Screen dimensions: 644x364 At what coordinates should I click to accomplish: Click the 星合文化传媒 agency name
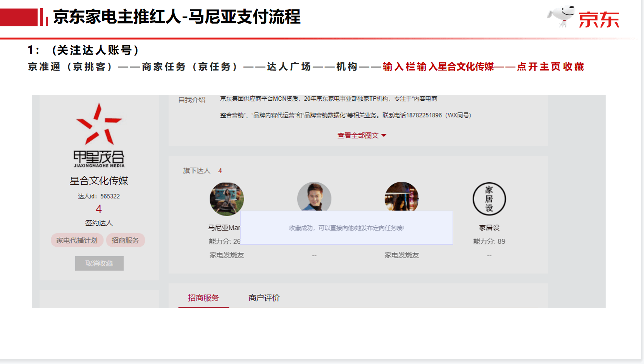[x=99, y=181]
